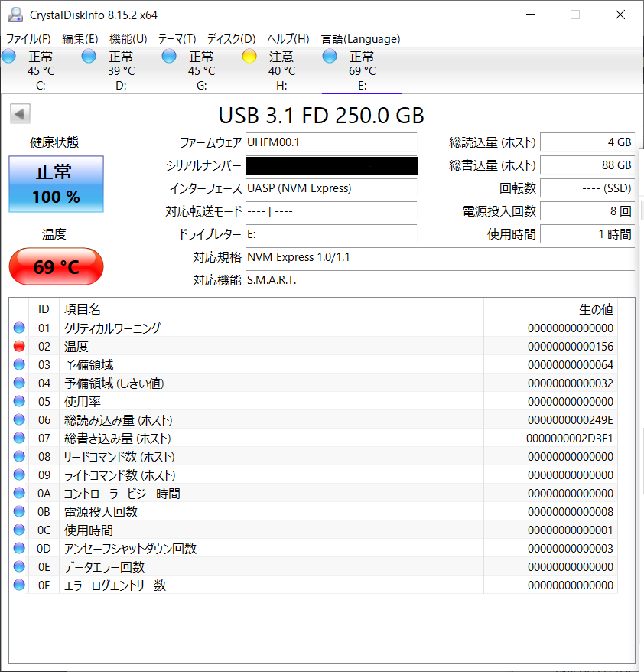The image size is (644, 672).
Task: Click the 生の値 column header
Action: (x=551, y=309)
